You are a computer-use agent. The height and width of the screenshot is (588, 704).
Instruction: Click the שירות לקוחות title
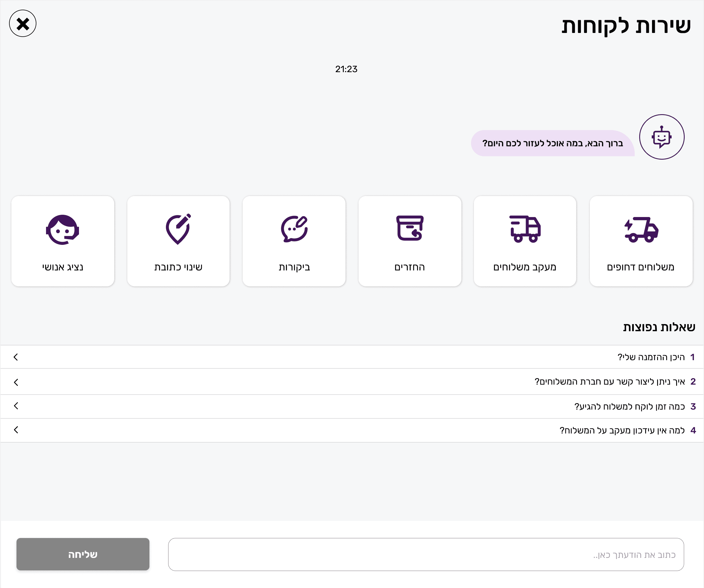tap(626, 26)
